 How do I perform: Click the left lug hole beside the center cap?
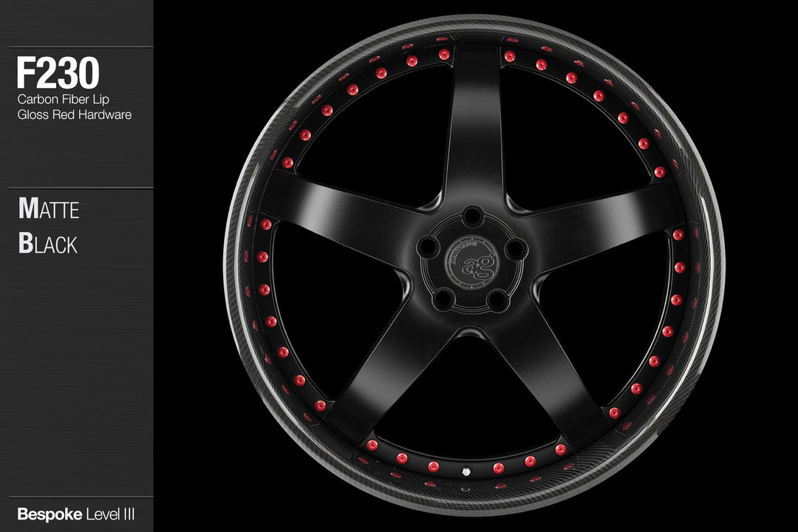429,248
